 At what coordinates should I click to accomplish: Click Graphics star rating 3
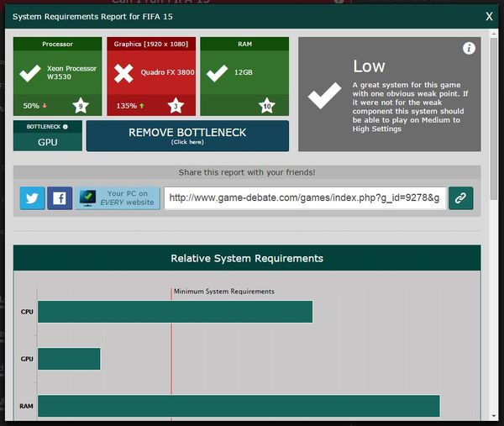tap(176, 106)
